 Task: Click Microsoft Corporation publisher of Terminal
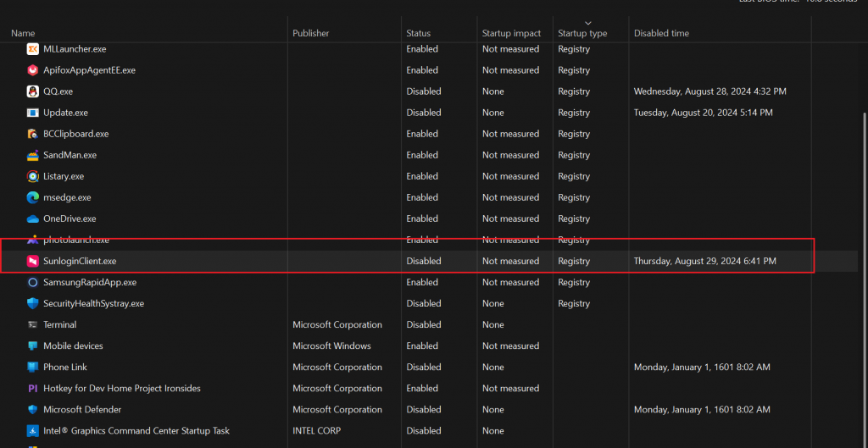point(337,324)
